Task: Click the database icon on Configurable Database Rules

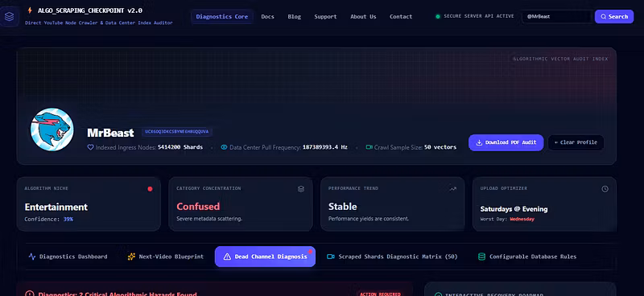Action: [481, 257]
